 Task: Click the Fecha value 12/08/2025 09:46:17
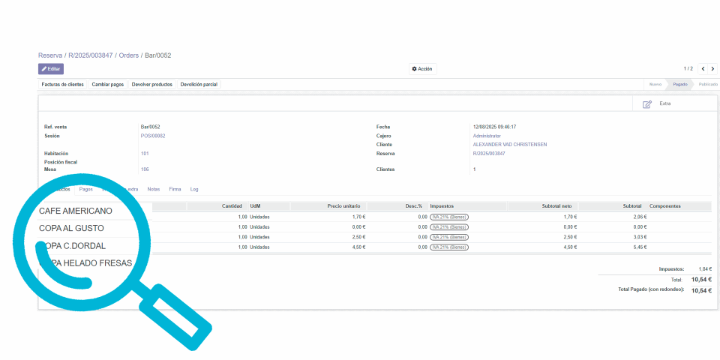[x=495, y=127]
